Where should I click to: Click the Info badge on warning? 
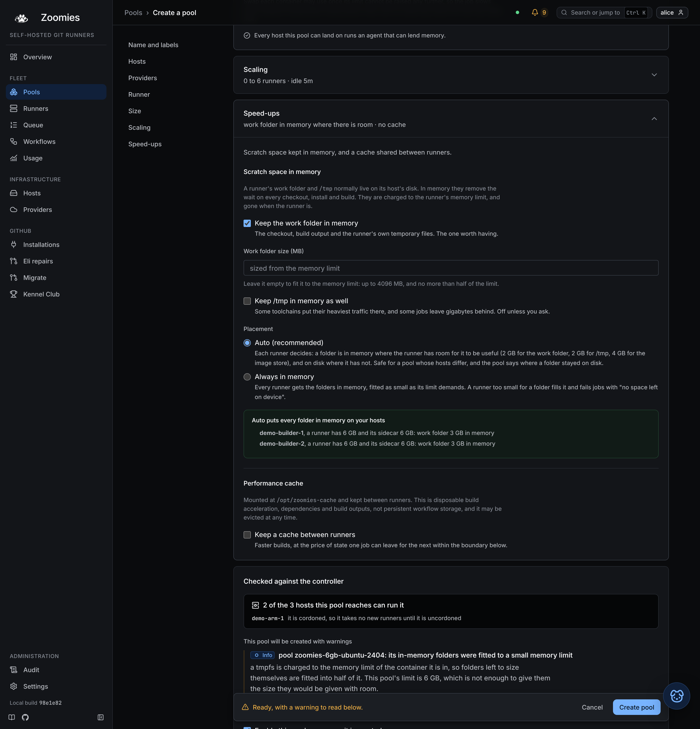pos(262,655)
